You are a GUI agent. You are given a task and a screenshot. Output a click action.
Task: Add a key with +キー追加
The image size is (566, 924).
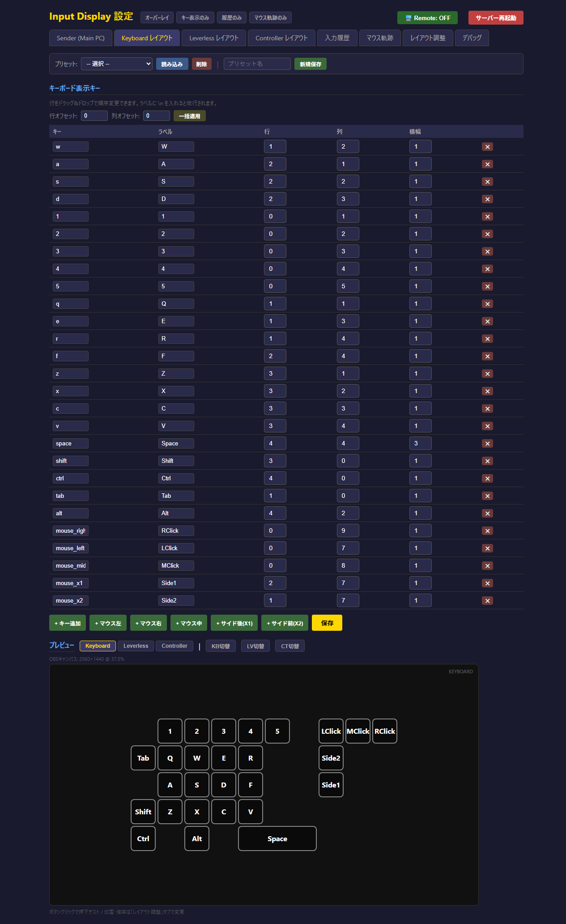[x=68, y=623]
